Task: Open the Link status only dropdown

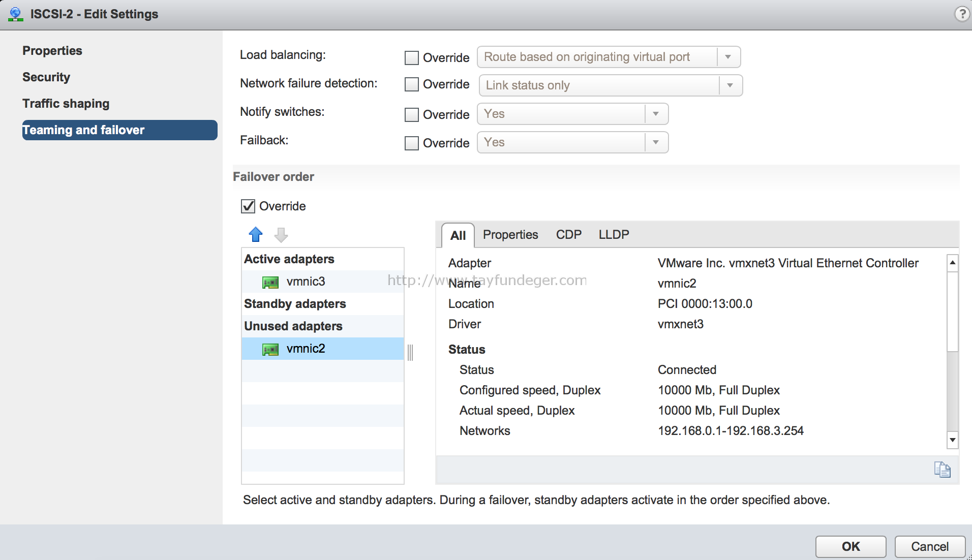Action: pyautogui.click(x=611, y=85)
